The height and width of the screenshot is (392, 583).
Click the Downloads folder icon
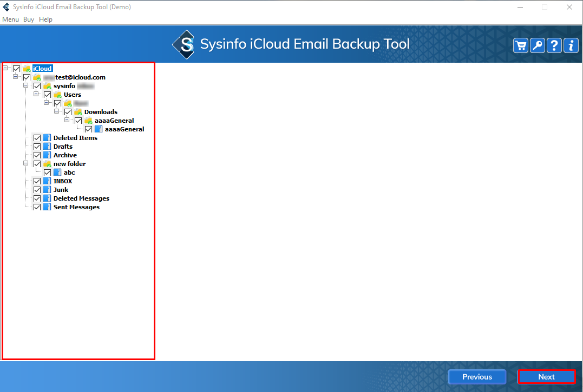pyautogui.click(x=78, y=112)
